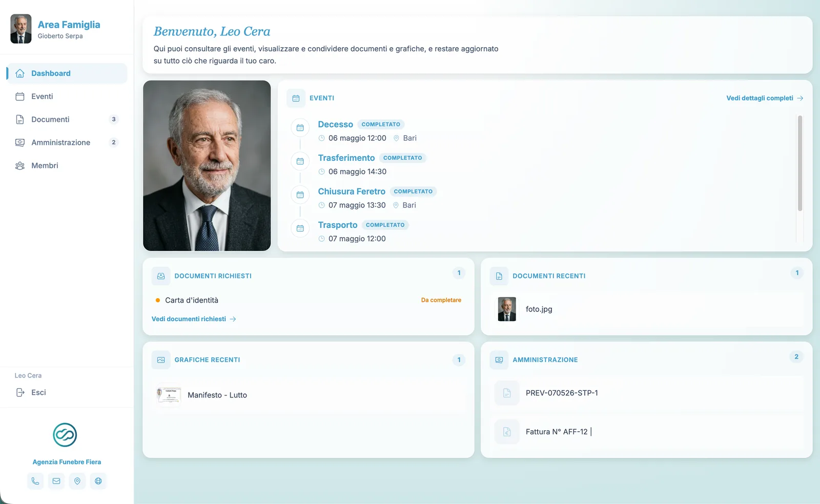The height and width of the screenshot is (504, 820).
Task: Click the agency phone icon
Action: (x=35, y=481)
